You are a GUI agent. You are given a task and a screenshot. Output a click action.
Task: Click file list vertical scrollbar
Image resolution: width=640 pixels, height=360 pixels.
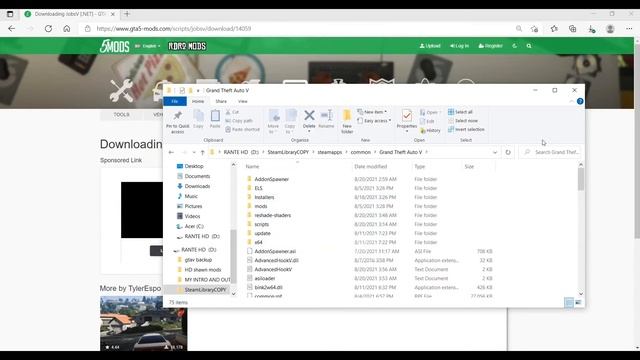[x=581, y=179]
